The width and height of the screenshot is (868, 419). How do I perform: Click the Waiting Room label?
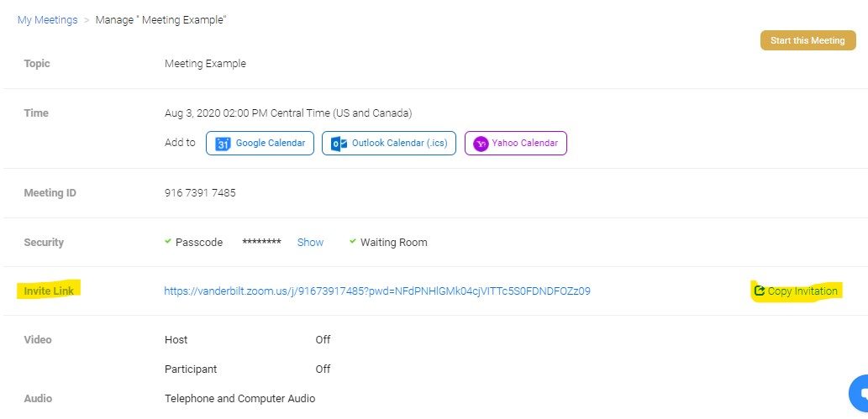pos(393,243)
